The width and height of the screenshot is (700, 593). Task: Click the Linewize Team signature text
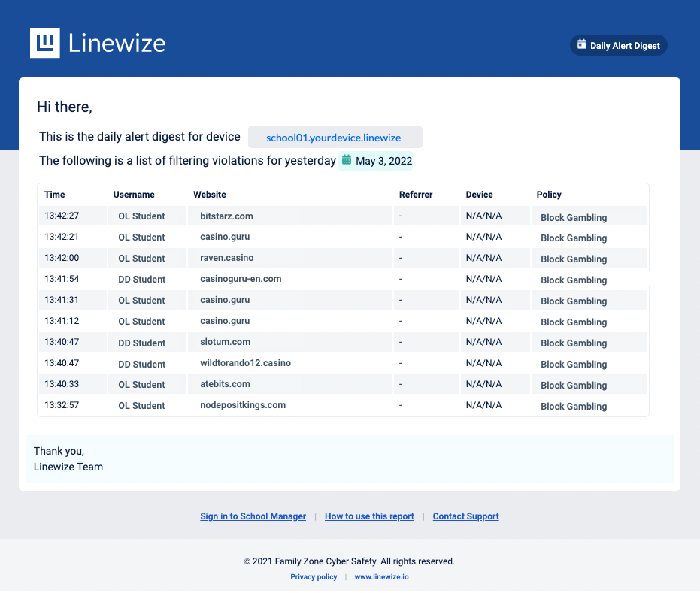(68, 467)
